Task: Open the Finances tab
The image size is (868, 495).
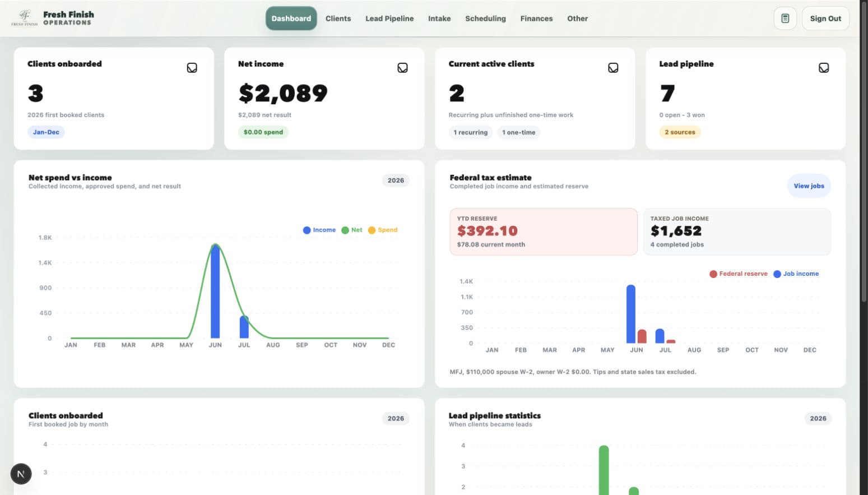Action: [536, 18]
